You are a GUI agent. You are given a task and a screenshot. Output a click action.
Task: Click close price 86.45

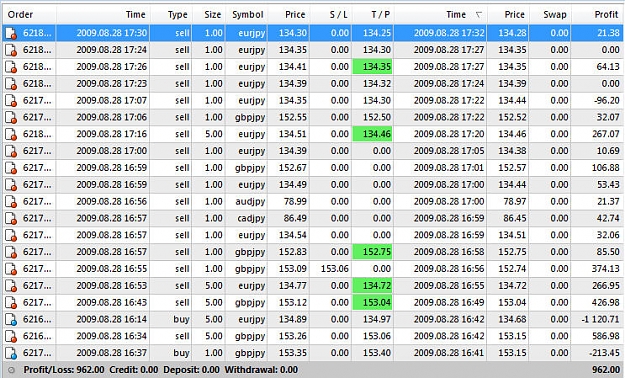coord(514,219)
